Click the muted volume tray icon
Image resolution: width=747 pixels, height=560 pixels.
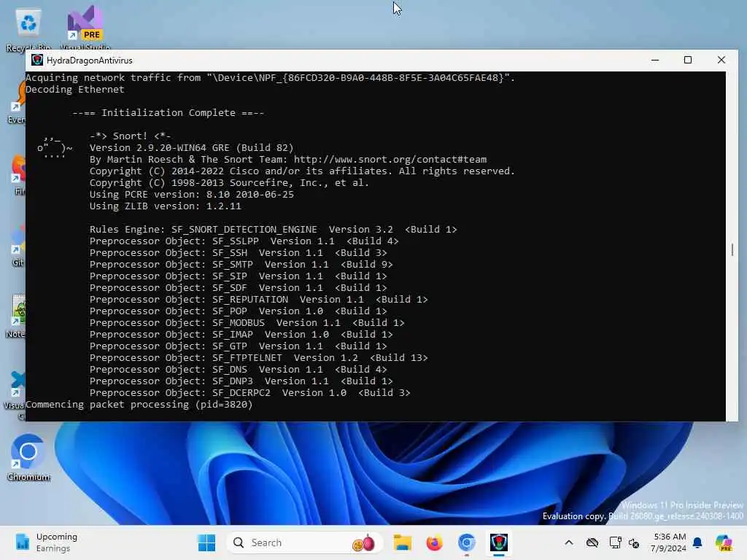point(634,542)
